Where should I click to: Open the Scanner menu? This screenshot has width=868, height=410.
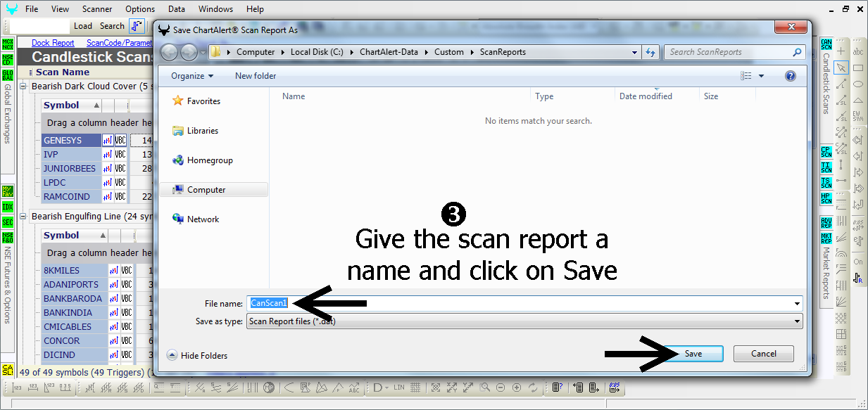click(x=97, y=9)
